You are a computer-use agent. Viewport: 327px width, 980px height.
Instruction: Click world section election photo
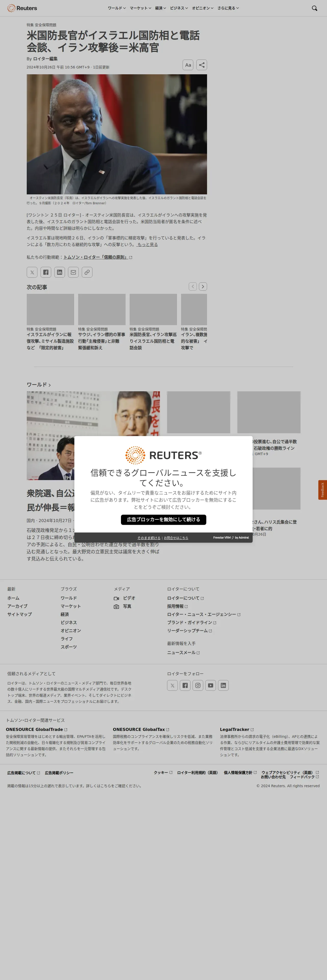[x=93, y=436]
